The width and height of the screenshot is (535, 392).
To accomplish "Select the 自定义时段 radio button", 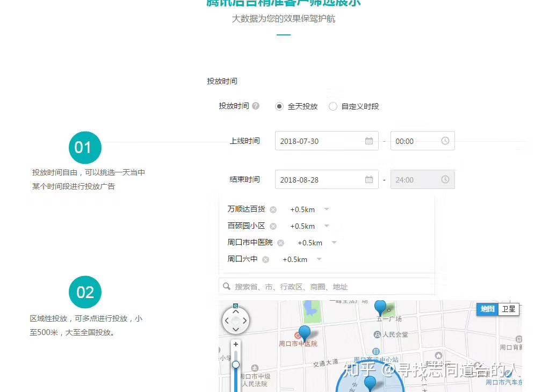I will pos(332,106).
